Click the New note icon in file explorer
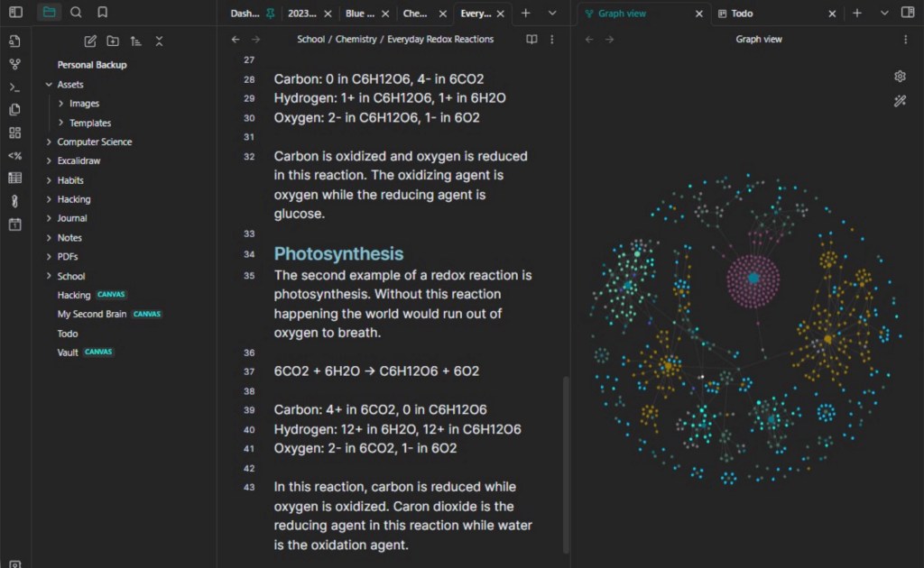Viewport: 924px width, 568px height. pos(89,41)
